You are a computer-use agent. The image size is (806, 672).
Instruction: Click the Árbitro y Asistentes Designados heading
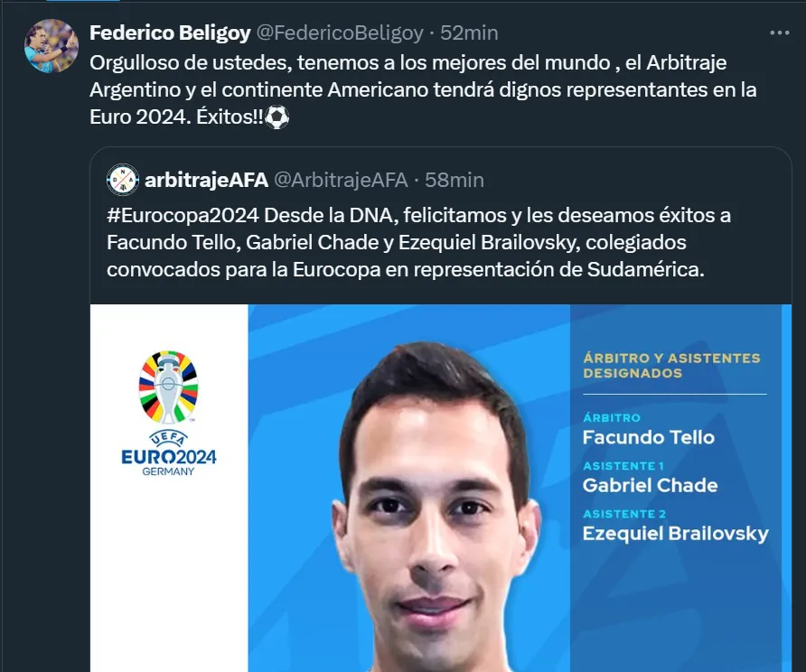click(x=671, y=365)
